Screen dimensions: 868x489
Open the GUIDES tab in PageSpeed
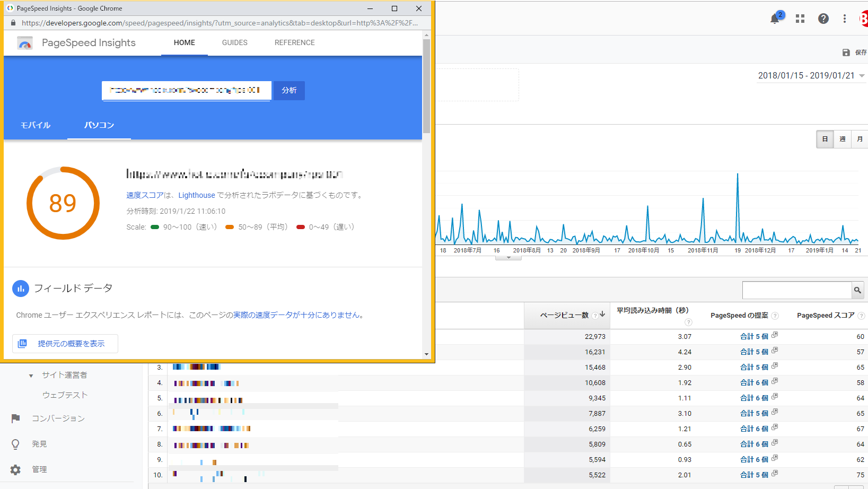click(x=234, y=43)
